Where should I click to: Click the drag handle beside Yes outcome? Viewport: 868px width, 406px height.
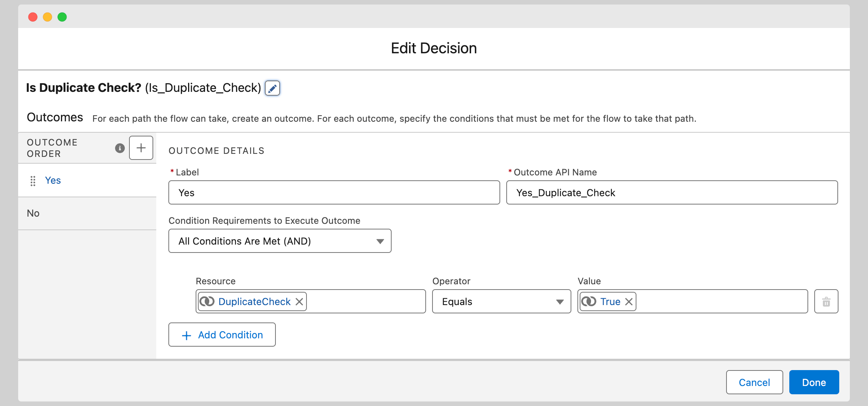33,181
